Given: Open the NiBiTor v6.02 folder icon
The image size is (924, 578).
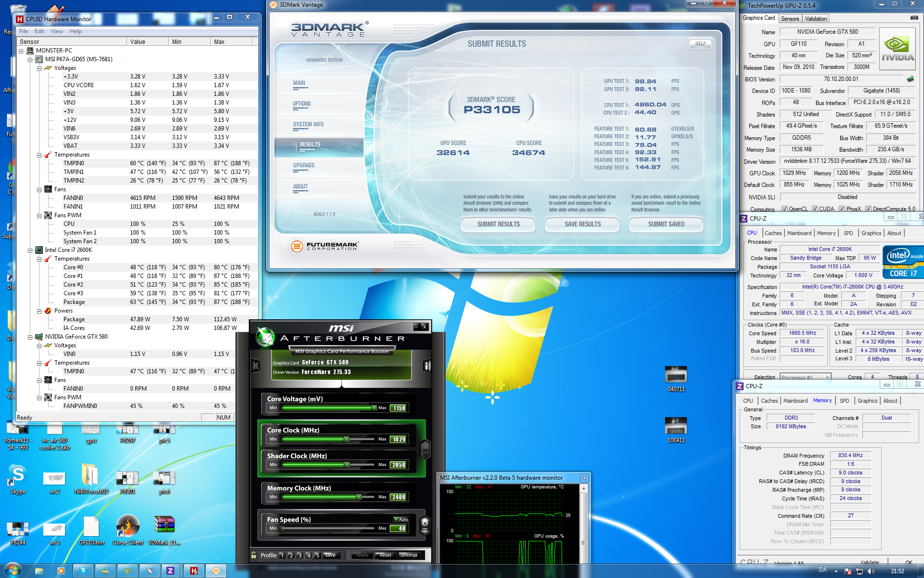Looking at the screenshot, I should click(91, 479).
